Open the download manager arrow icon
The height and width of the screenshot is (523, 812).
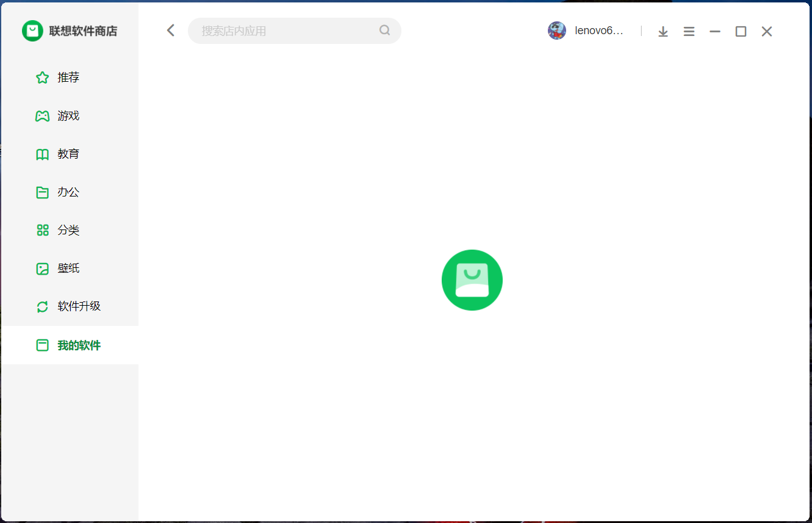[663, 31]
